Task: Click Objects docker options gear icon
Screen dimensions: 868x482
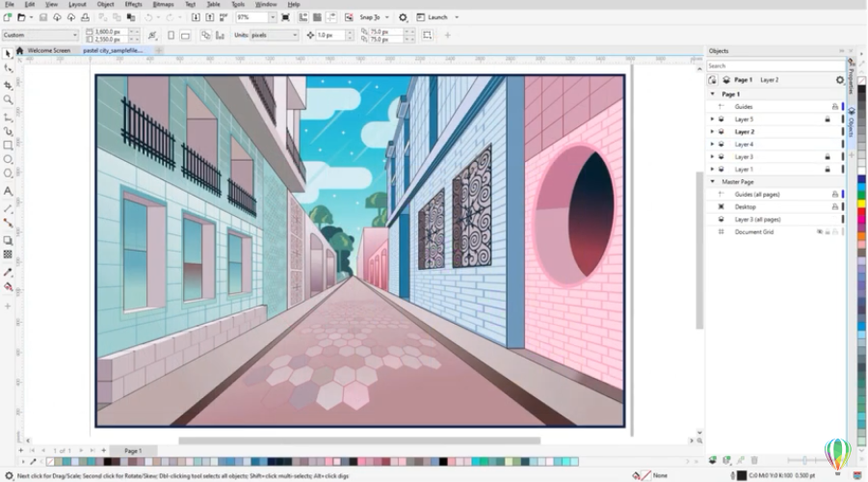Action: click(x=840, y=80)
